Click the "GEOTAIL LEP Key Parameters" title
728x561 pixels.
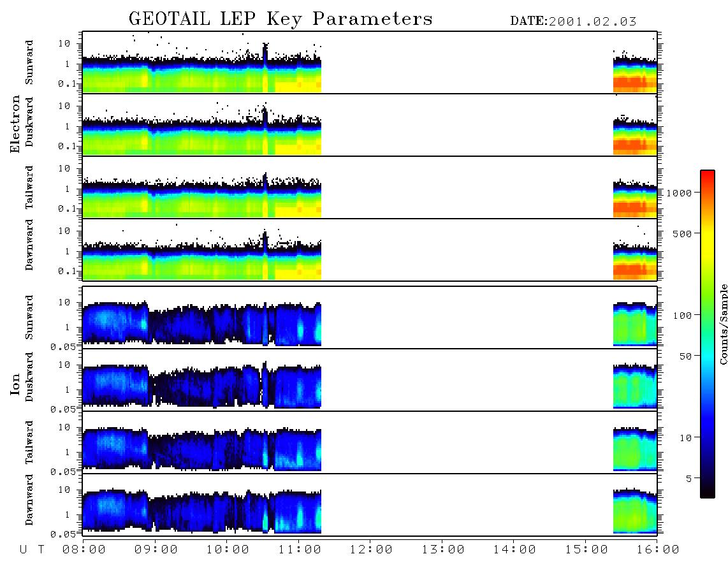point(280,19)
